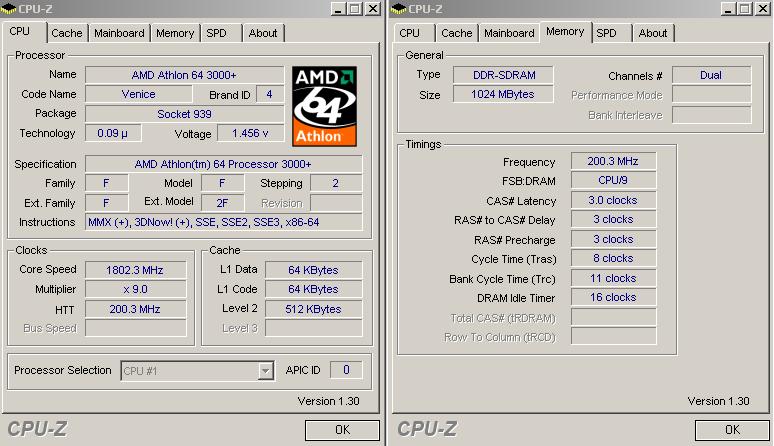Click the L1 Data value 64 KBytes
This screenshot has height=446, width=774.
[x=313, y=270]
